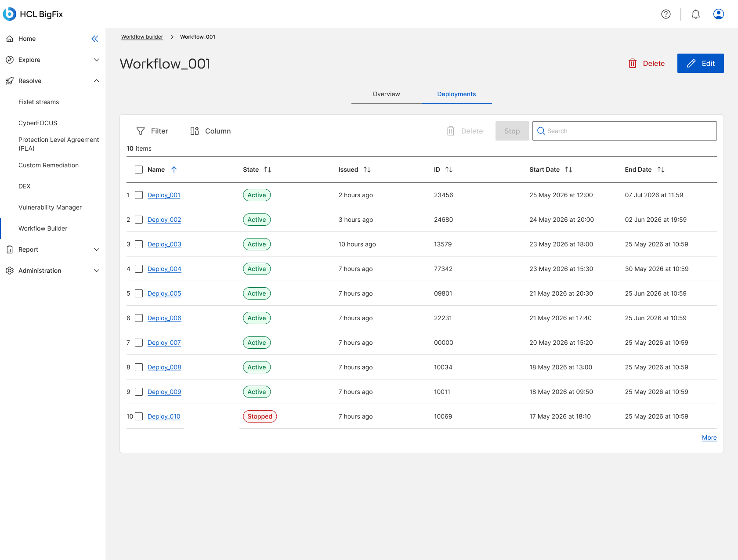This screenshot has height=560, width=738.
Task: Select the Deployments tab
Action: [x=457, y=94]
